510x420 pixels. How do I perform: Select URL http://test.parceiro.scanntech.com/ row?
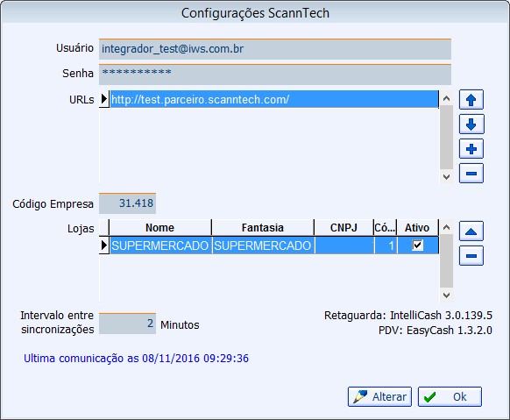[274, 99]
